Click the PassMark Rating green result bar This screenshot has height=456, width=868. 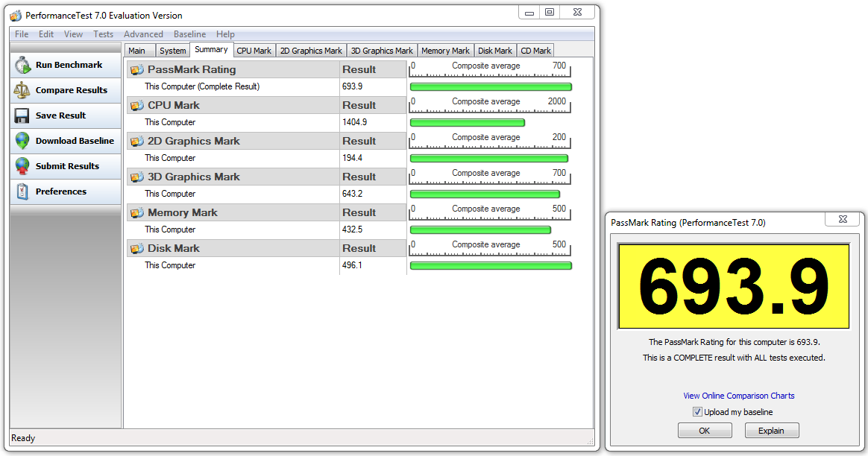click(x=491, y=87)
